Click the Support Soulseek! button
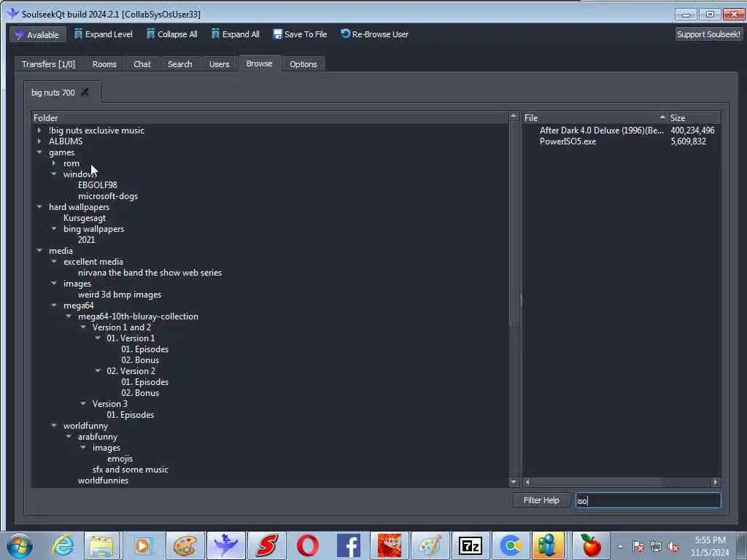The width and height of the screenshot is (747, 560). click(x=708, y=34)
